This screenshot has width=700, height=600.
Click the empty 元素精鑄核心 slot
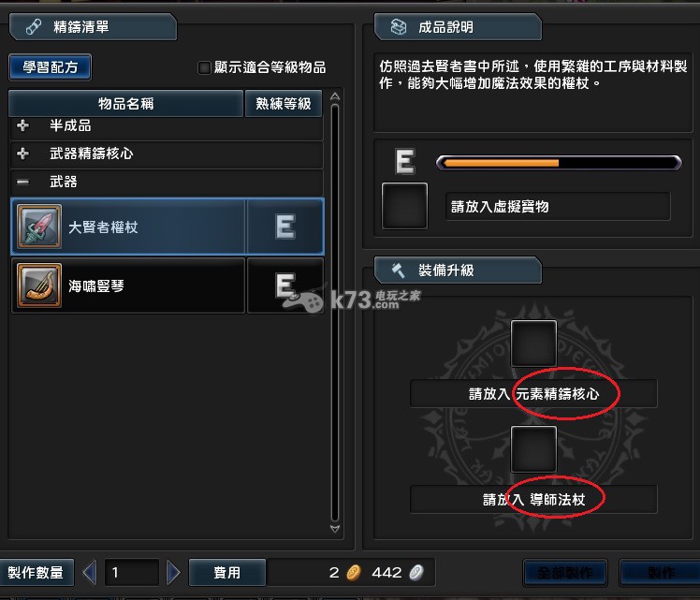[x=533, y=343]
